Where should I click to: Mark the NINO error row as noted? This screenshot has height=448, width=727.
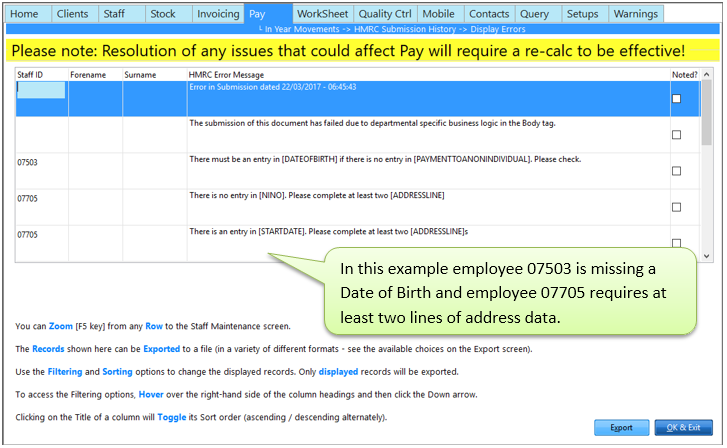tap(677, 207)
